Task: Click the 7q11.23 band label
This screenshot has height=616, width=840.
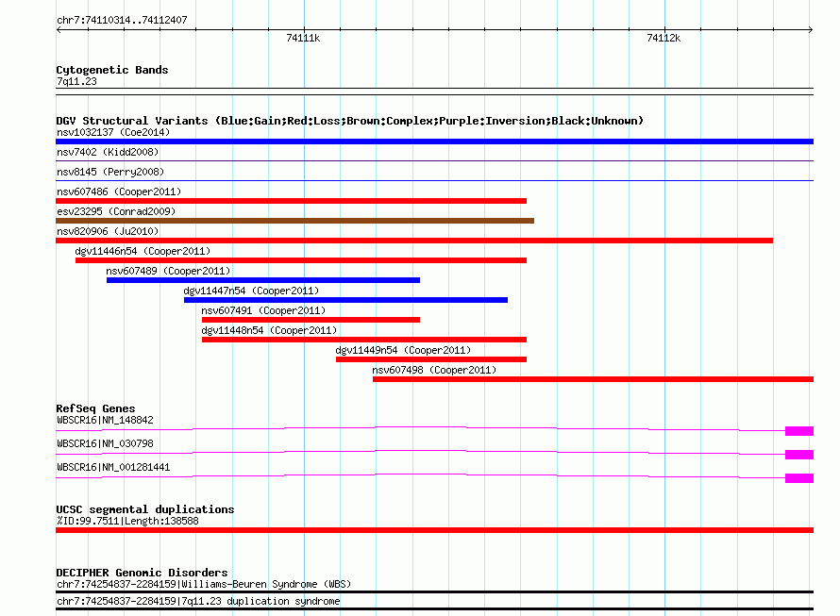Action: [76, 81]
